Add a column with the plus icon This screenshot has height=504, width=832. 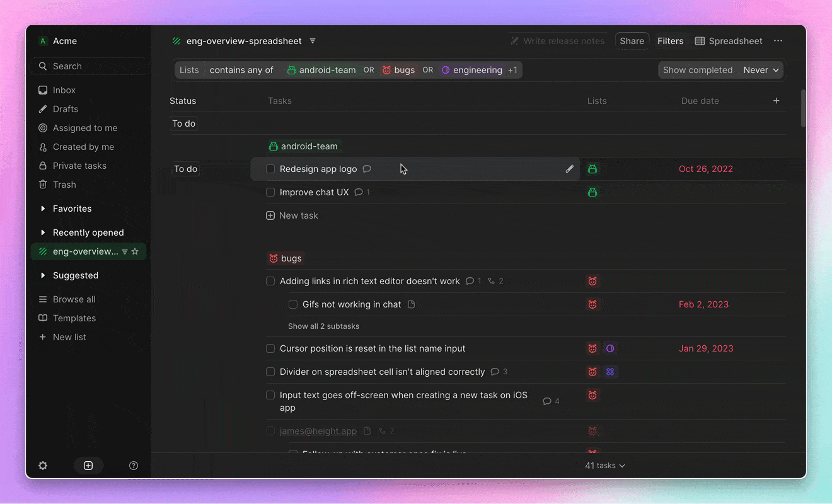click(x=777, y=101)
